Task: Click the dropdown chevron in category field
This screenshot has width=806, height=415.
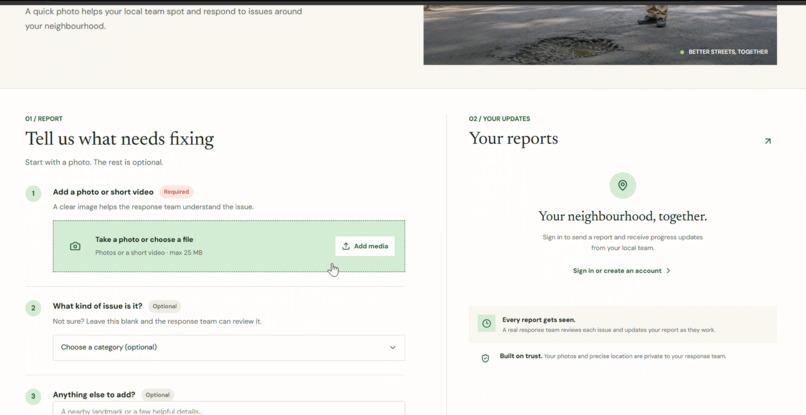Action: (393, 348)
